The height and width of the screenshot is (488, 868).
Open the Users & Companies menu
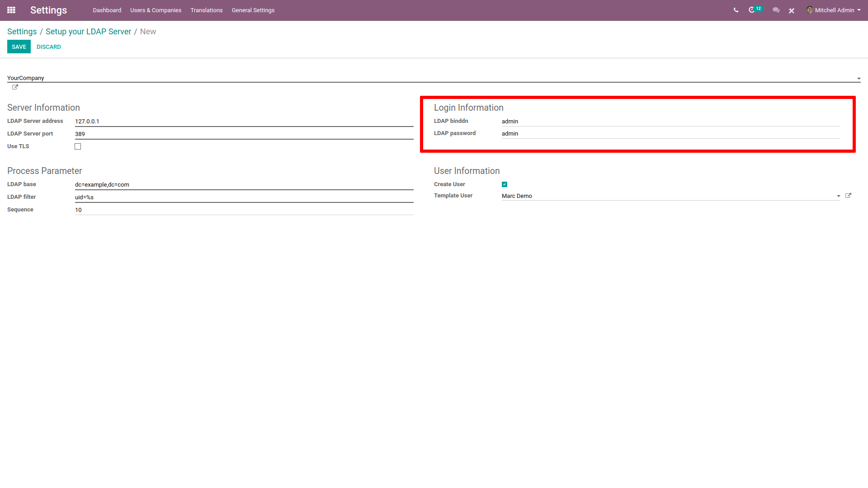pyautogui.click(x=155, y=10)
